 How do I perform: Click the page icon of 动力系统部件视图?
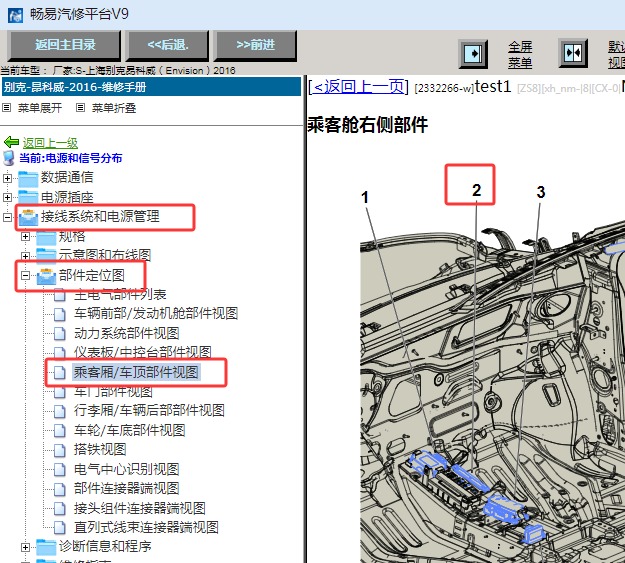pyautogui.click(x=60, y=333)
